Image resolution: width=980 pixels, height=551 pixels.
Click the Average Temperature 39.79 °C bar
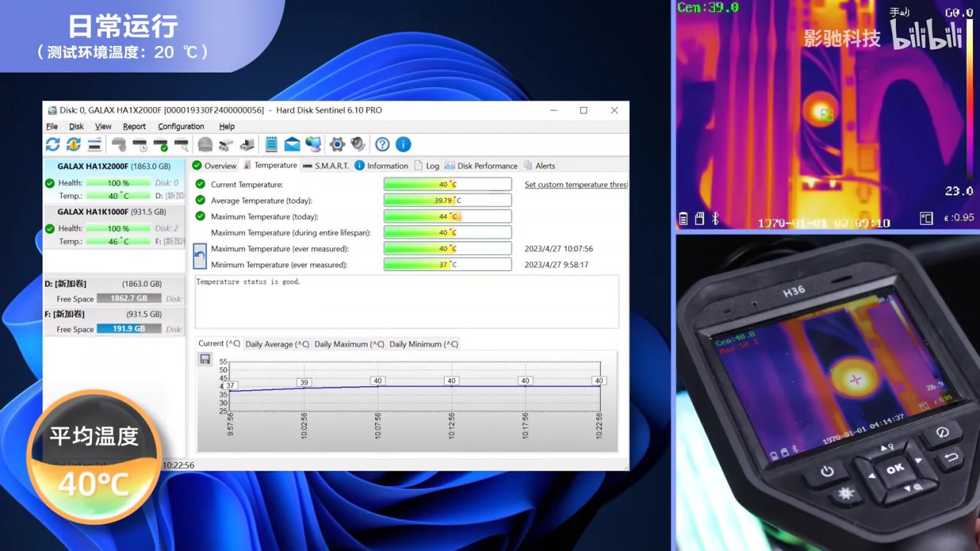448,201
